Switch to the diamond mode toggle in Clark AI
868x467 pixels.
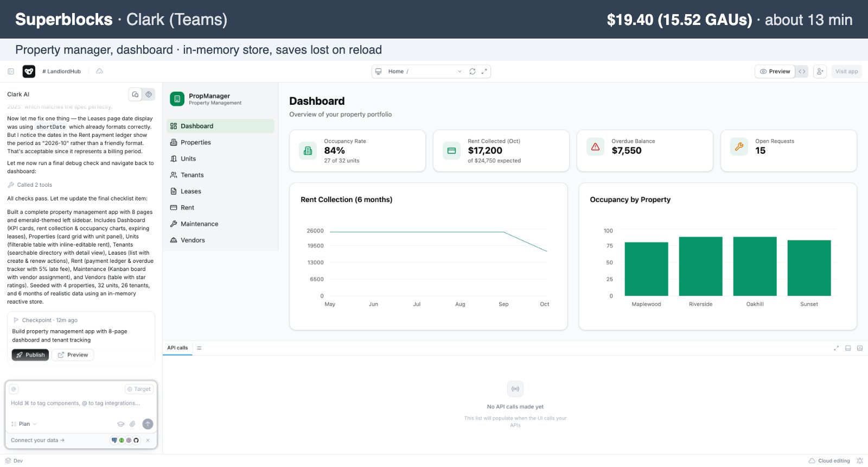tap(149, 94)
